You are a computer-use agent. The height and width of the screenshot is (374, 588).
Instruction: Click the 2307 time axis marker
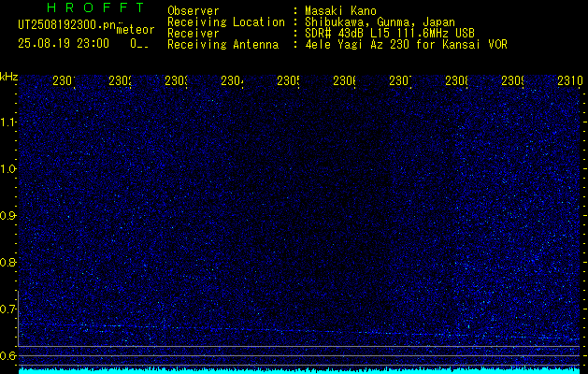[400, 80]
